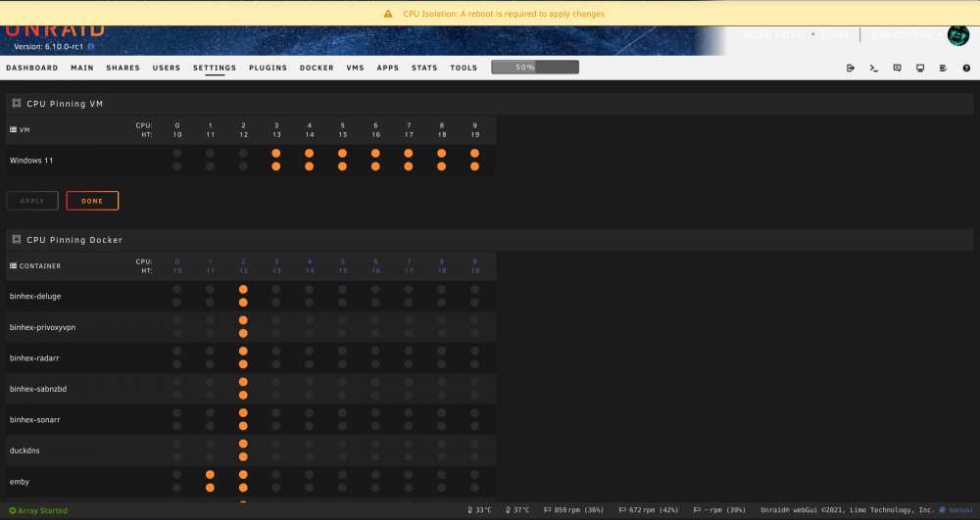This screenshot has width=980, height=520.
Task: Click the Tower server name text
Action: 835,35
